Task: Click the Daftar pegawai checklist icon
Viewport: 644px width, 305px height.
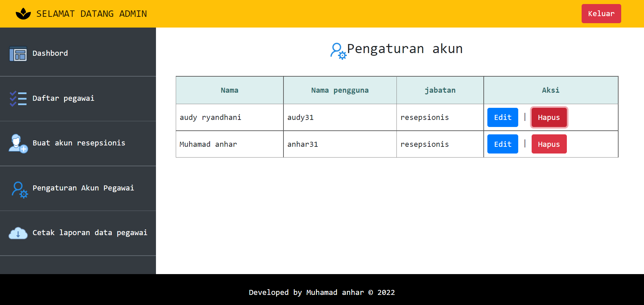Action: (x=18, y=99)
